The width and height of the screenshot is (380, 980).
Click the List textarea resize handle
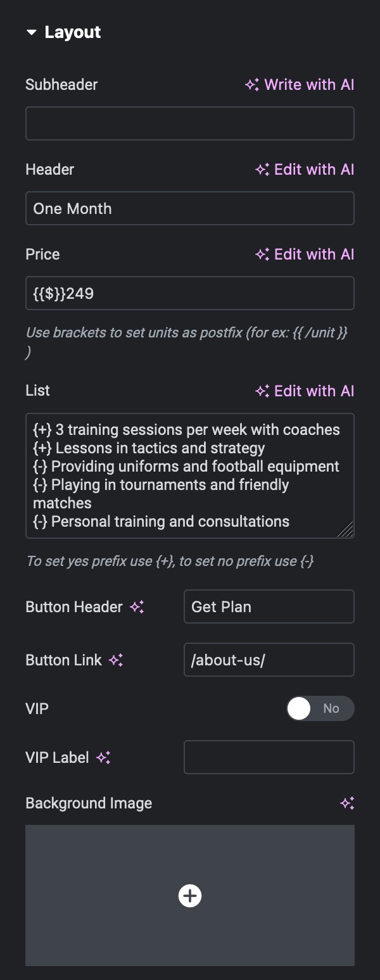point(346,530)
